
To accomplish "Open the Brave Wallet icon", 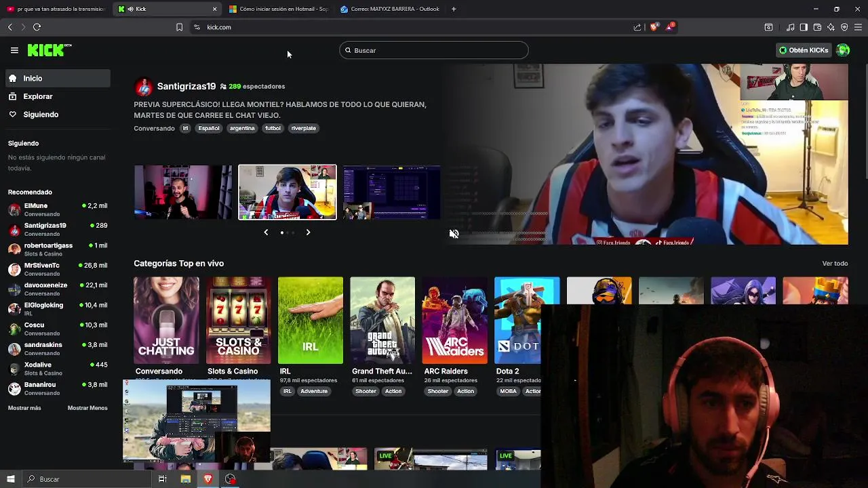I will (x=817, y=27).
